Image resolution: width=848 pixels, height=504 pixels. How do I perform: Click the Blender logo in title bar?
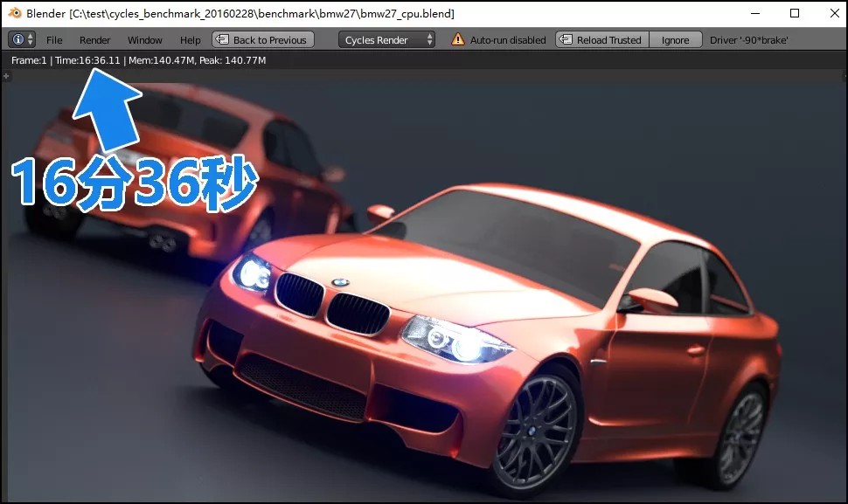[x=15, y=13]
